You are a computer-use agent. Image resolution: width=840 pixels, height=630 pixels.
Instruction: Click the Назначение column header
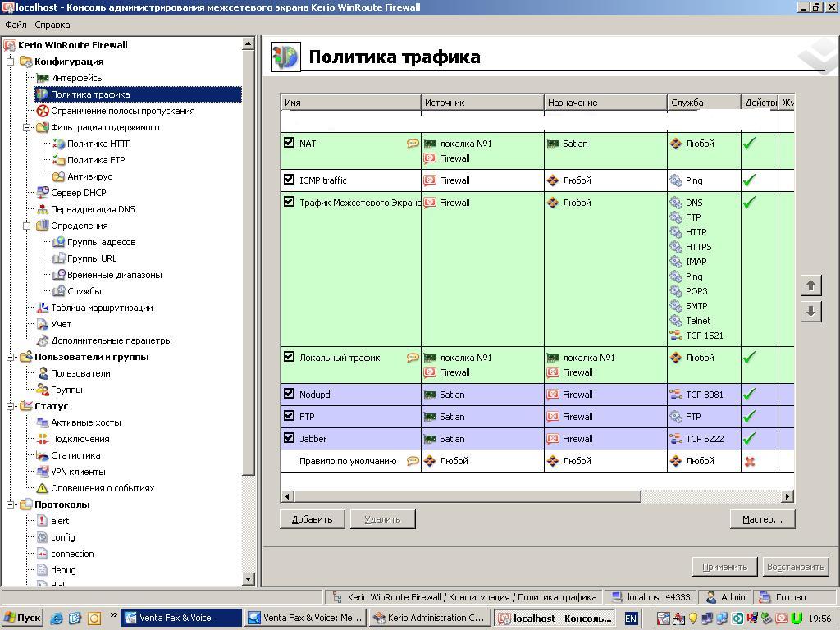coord(605,103)
